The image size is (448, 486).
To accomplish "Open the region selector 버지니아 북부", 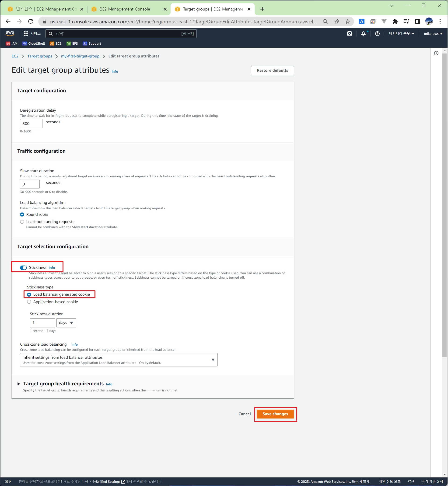I will 402,34.
